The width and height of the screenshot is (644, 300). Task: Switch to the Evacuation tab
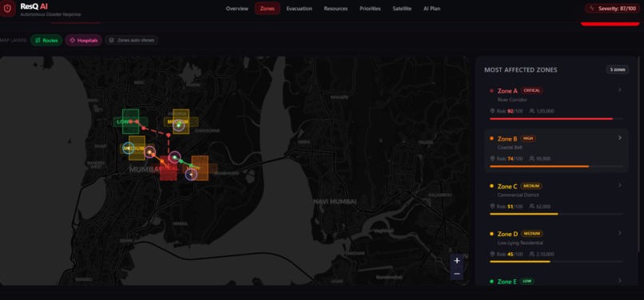click(299, 9)
